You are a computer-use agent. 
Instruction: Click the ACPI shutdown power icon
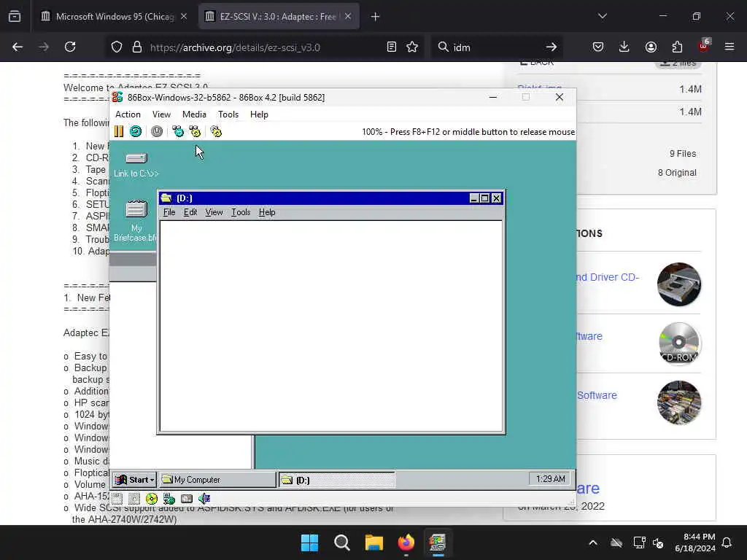pyautogui.click(x=157, y=131)
